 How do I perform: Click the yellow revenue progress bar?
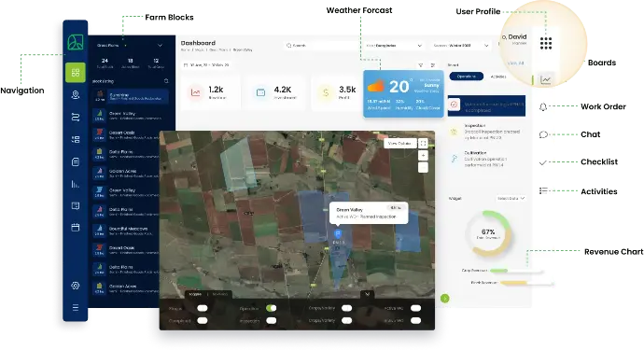point(526,283)
